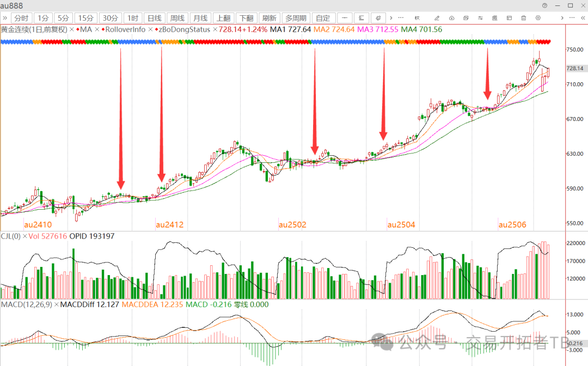The image size is (588, 366).
Task: Remove the zBoDongStatus indicator
Action: [x=215, y=29]
